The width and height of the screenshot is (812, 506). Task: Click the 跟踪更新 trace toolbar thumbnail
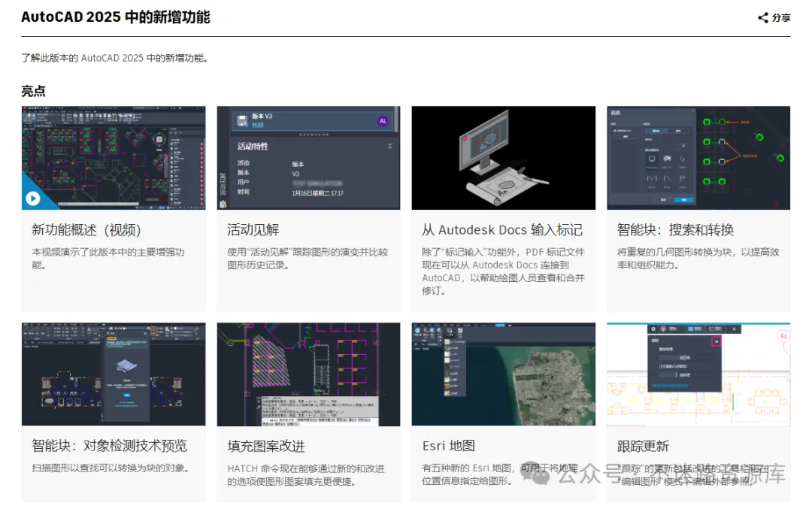(x=698, y=374)
